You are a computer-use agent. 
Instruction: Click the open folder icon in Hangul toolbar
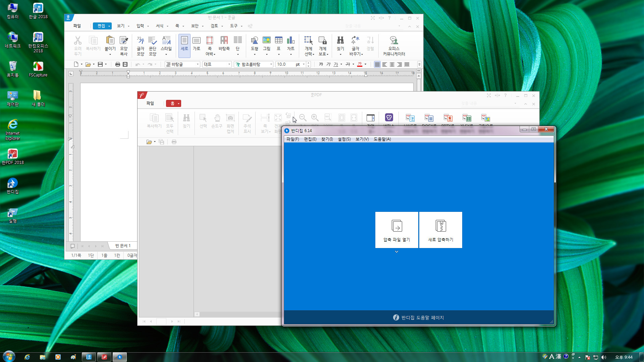tap(88, 64)
